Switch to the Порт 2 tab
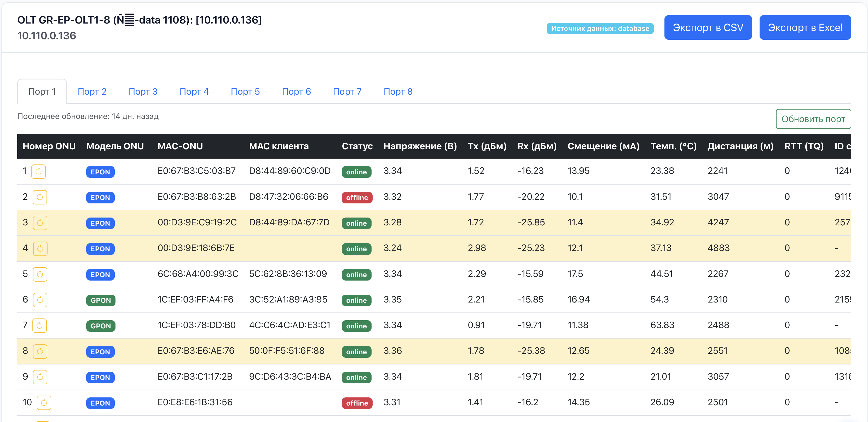This screenshot has height=422, width=868. click(92, 91)
